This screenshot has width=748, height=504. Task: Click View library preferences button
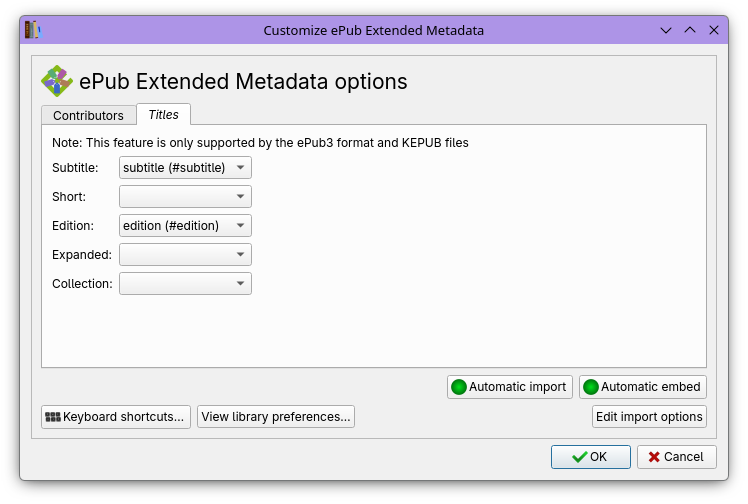[x=276, y=417]
